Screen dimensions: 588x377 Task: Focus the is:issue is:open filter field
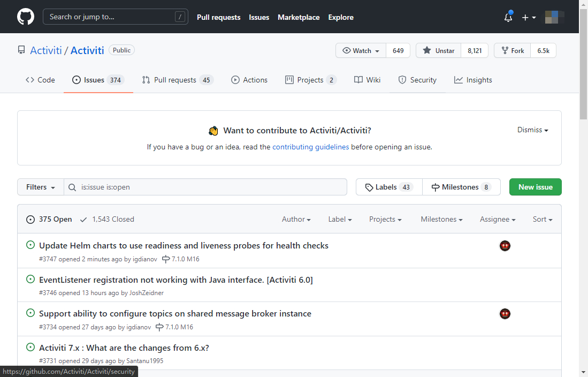205,187
